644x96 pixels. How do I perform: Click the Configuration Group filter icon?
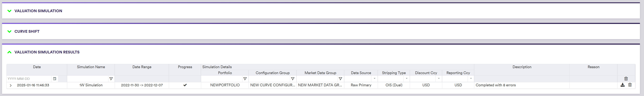tap(293, 79)
